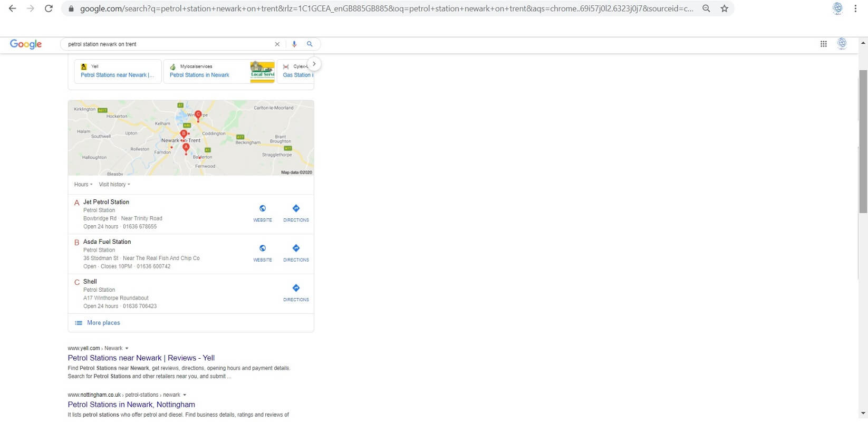
Task: Click phone number 01636 706423
Action: pyautogui.click(x=140, y=306)
